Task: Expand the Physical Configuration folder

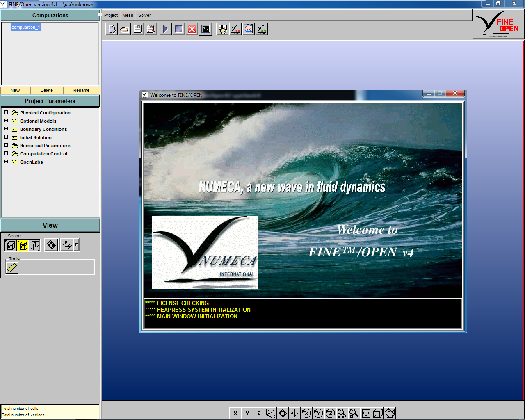Action: 6,112
